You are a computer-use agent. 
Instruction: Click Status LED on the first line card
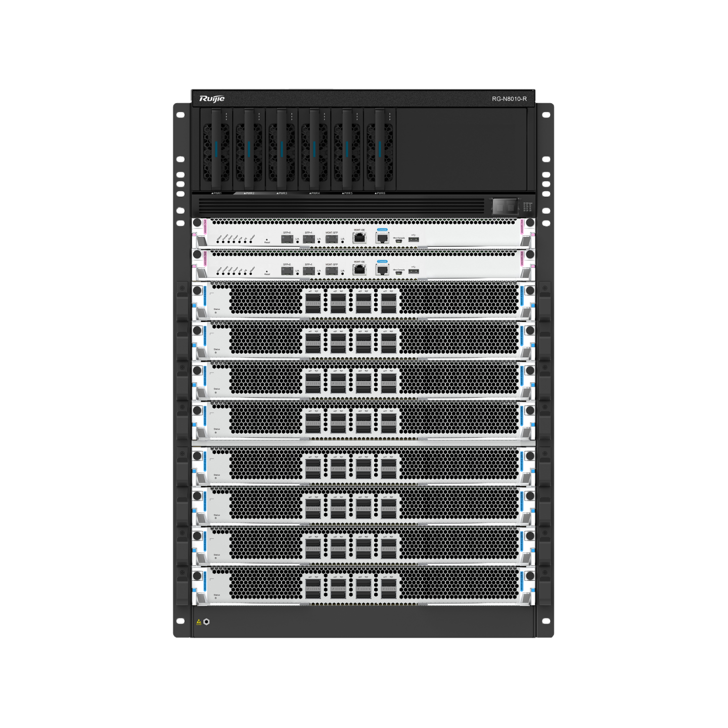click(216, 313)
